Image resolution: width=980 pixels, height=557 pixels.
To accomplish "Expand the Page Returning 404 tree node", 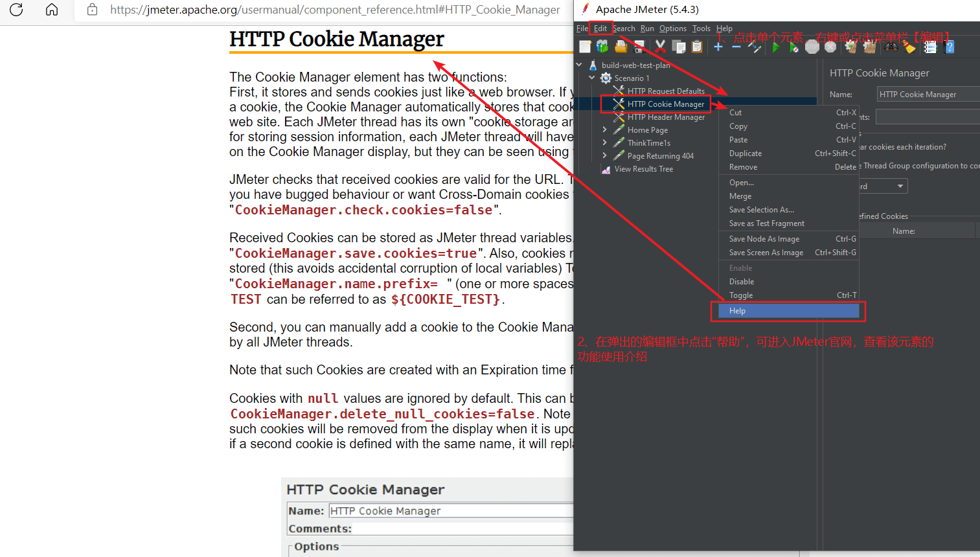I will (x=605, y=155).
